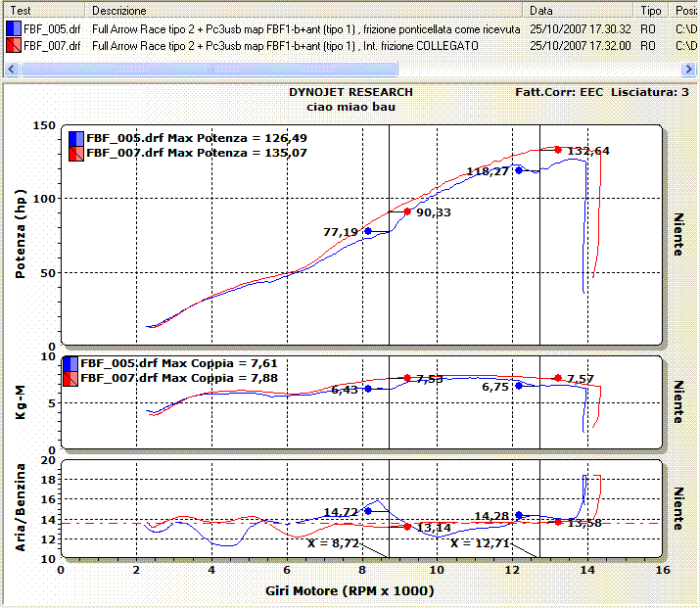The width and height of the screenshot is (700, 608).
Task: Sort by the Test column header
Action: pos(44,10)
